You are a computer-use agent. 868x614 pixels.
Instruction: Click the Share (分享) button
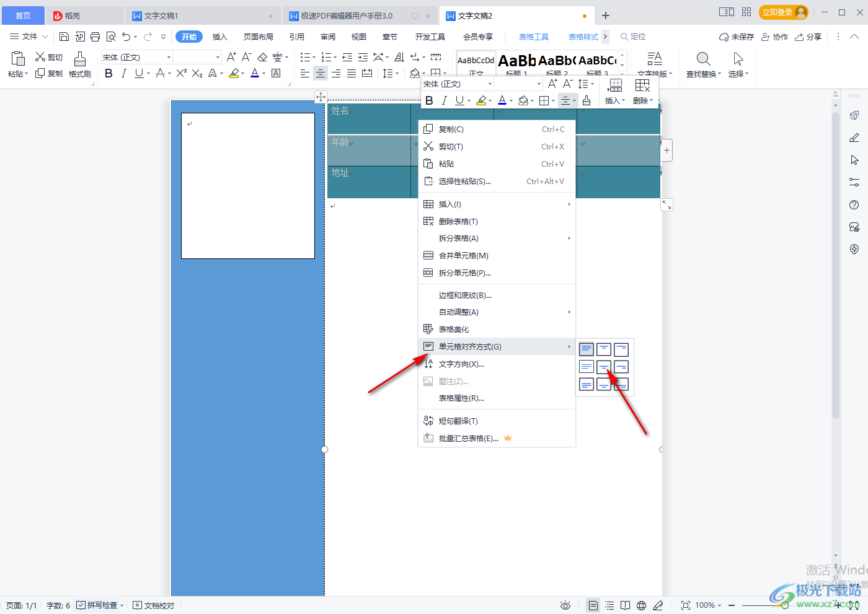[x=808, y=37]
